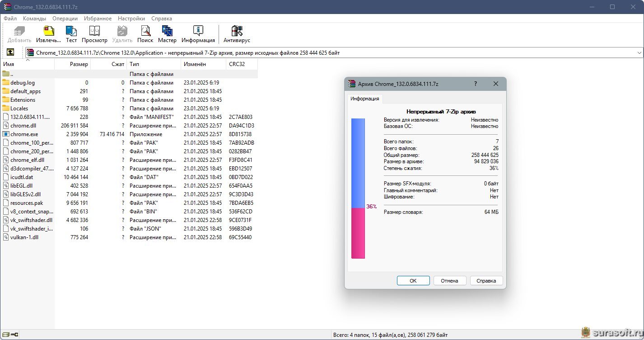
Task: Click the Справка button in dialog
Action: 486,281
